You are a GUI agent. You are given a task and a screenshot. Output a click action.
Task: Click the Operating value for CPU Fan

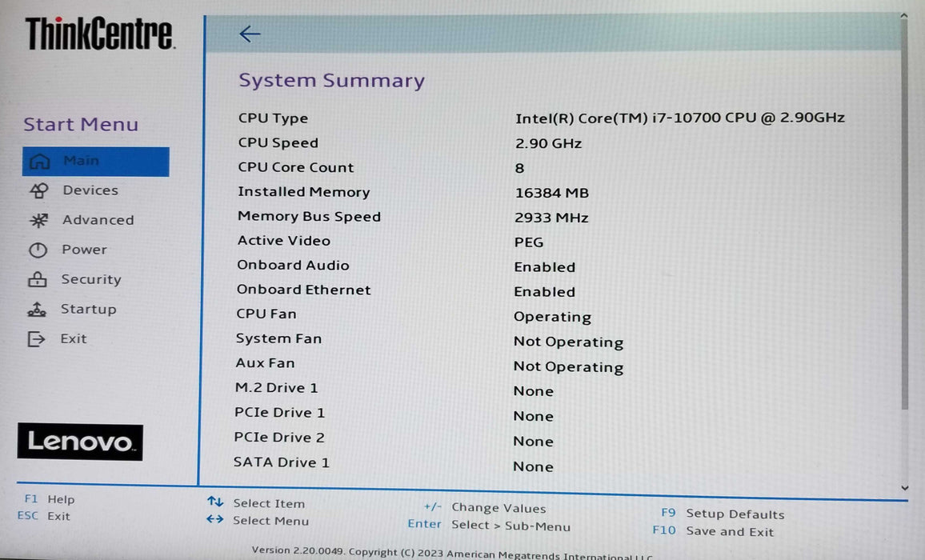click(552, 317)
